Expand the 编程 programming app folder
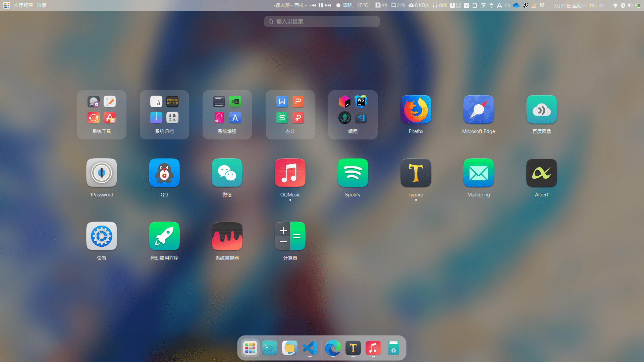Image resolution: width=644 pixels, height=362 pixels. coord(353,115)
